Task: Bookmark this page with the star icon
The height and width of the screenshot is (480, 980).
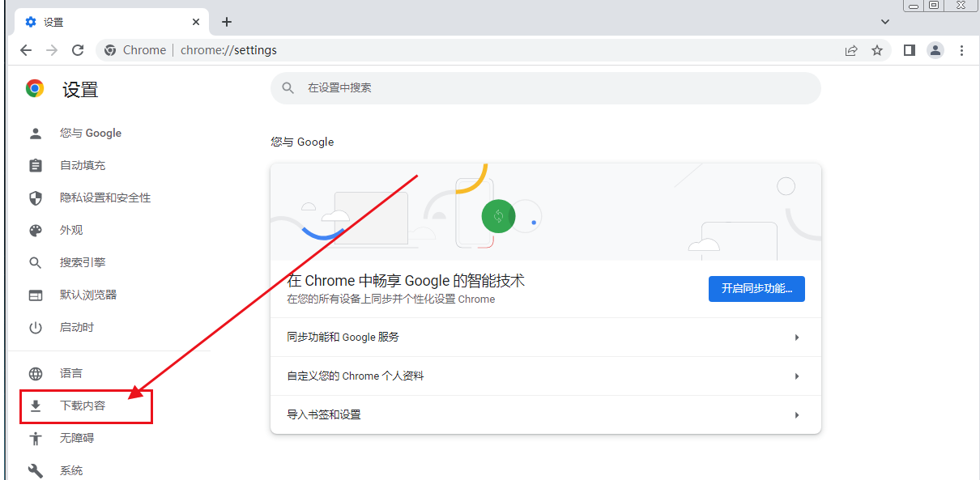Action: pos(877,50)
